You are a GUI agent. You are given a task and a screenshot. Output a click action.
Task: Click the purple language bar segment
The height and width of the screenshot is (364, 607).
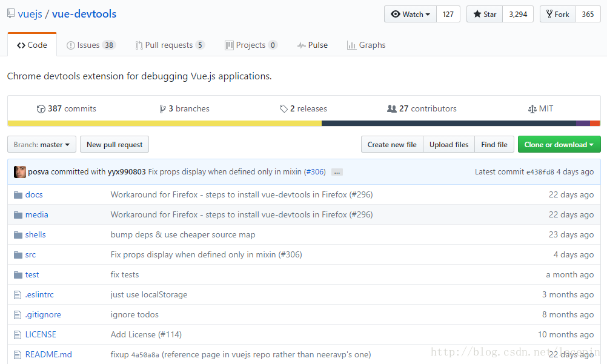[x=583, y=123]
